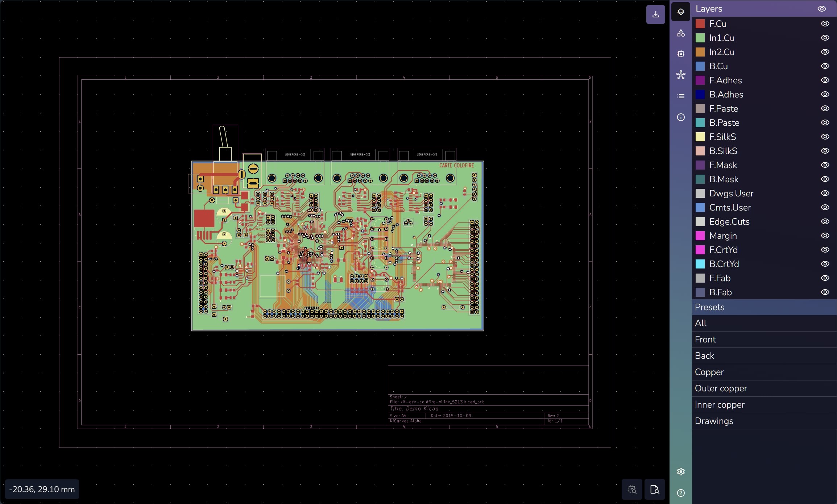Hide the F.Cu layer
The width and height of the screenshot is (837, 504).
[825, 24]
